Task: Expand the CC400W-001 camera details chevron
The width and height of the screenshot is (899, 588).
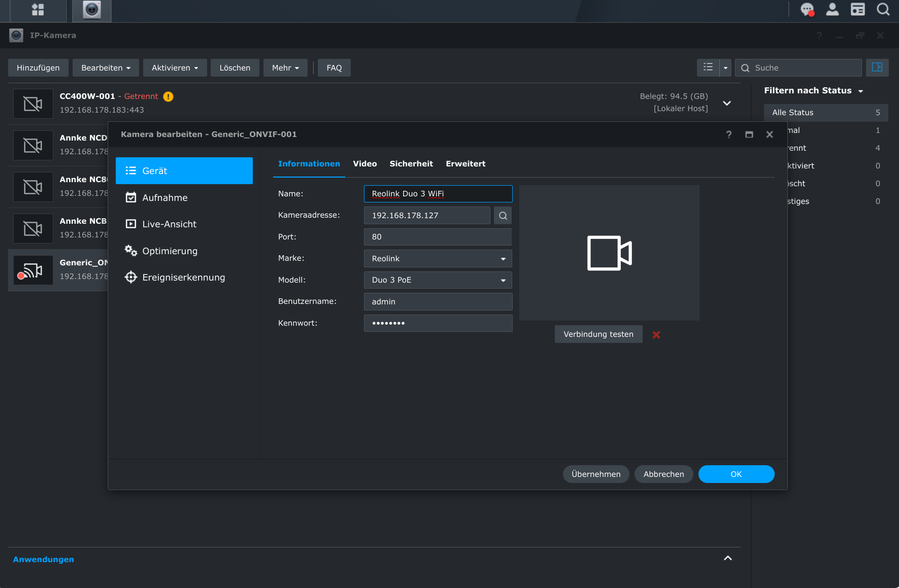Action: click(726, 103)
